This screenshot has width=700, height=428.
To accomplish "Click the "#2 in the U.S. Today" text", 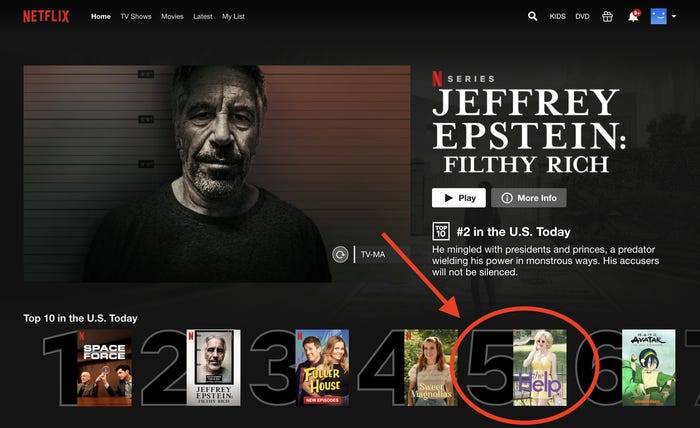I will [513, 232].
